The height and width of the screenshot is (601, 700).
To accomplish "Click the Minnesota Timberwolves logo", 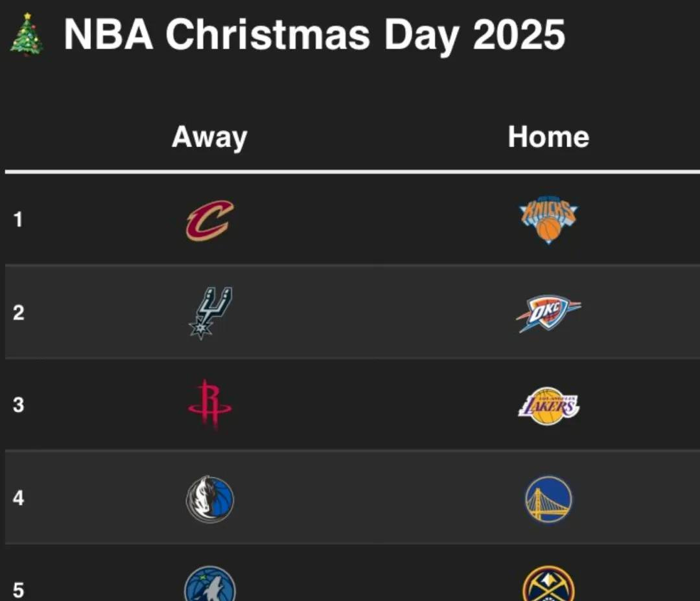I will [x=210, y=584].
